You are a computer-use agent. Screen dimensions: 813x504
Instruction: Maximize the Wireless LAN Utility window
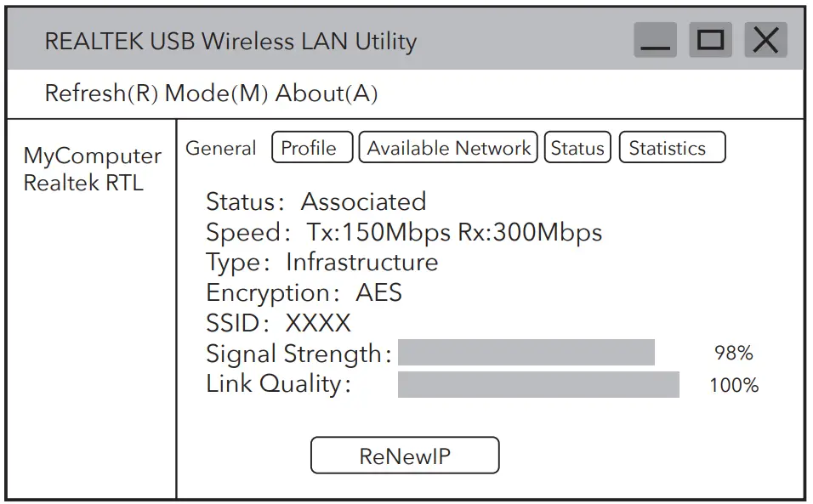pyautogui.click(x=711, y=39)
